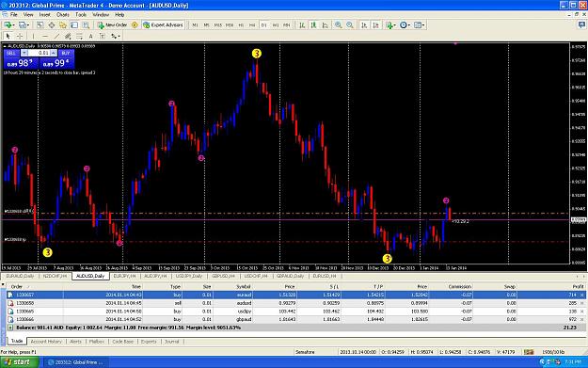The height and width of the screenshot is (368, 588).
Task: Switch chart to bar chart icon
Action: [302, 25]
